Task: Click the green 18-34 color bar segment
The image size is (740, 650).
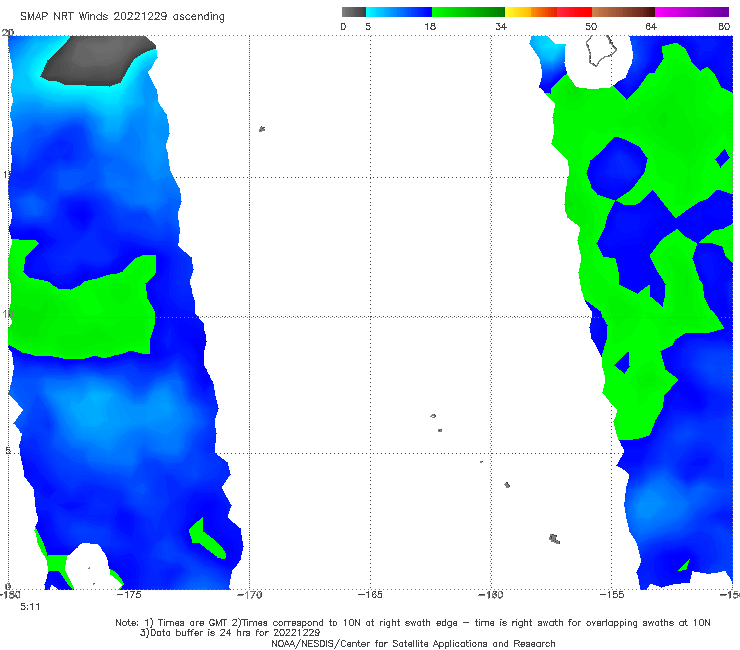Action: click(x=468, y=12)
